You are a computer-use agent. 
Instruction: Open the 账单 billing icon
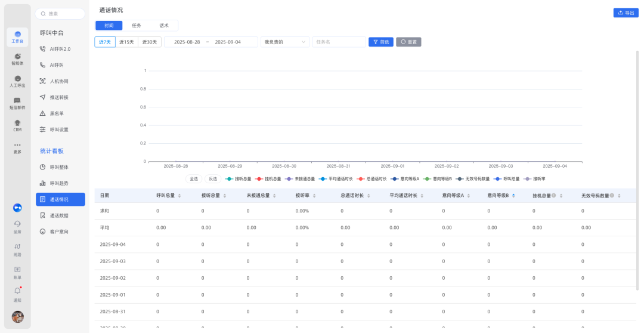coord(17,272)
